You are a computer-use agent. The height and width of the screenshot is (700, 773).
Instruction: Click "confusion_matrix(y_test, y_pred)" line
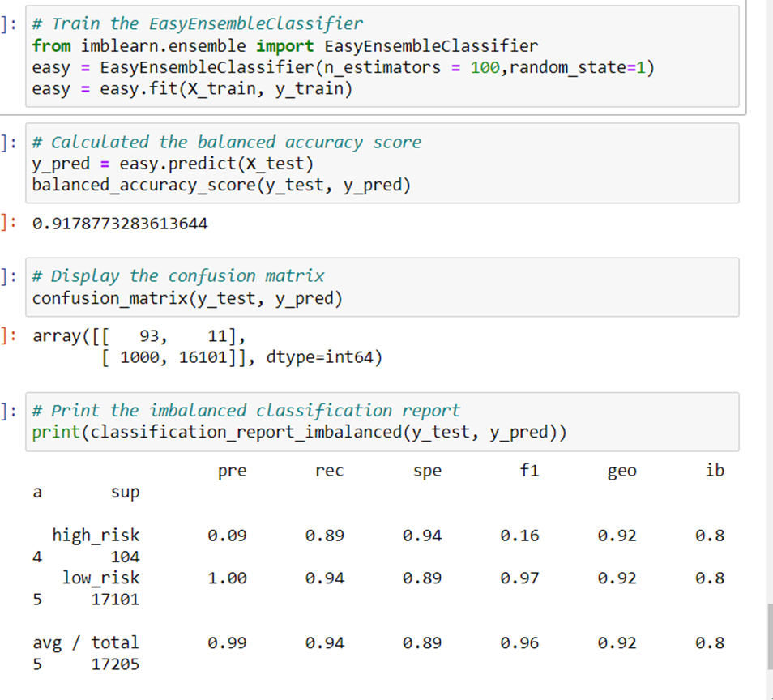[x=187, y=299]
